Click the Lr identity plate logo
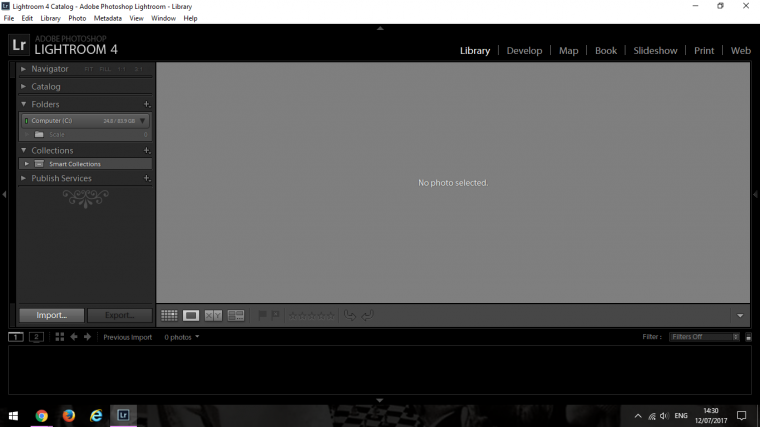Image resolution: width=760 pixels, height=427 pixels. coord(19,45)
